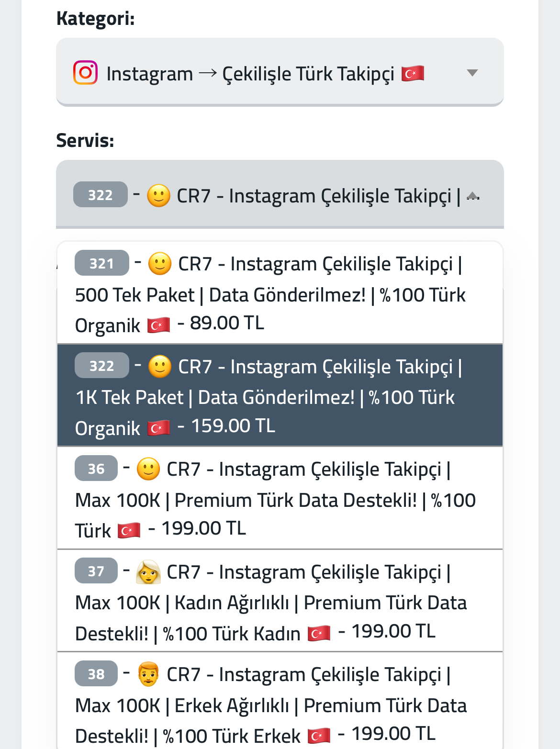The height and width of the screenshot is (749, 560).
Task: Click the Turkish flag in the Kategori dropdown
Action: click(x=413, y=73)
